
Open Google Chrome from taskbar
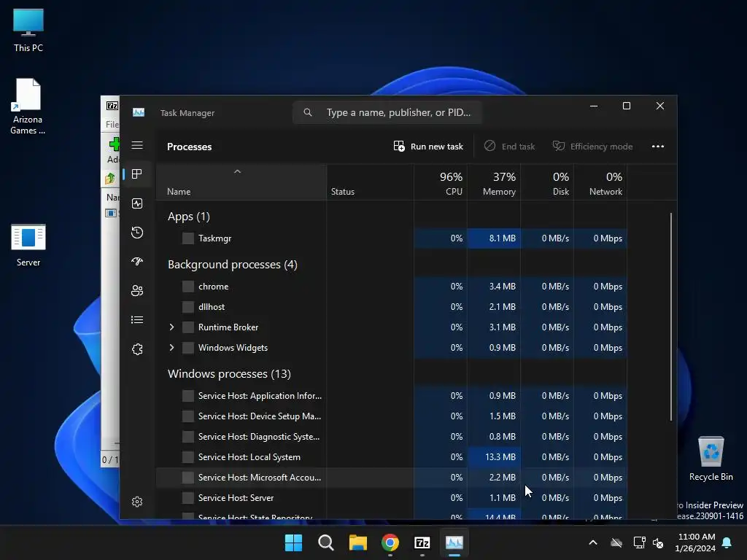click(x=390, y=542)
